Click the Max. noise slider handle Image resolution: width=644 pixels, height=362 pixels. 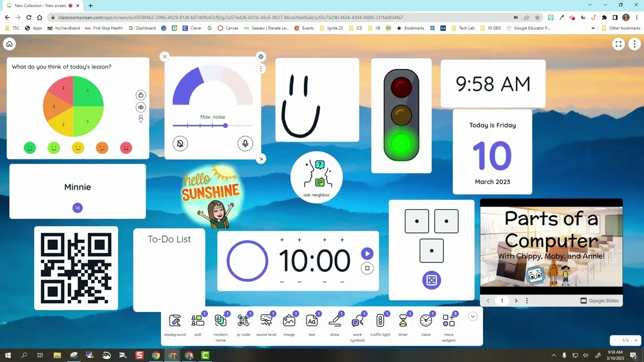[x=225, y=126]
